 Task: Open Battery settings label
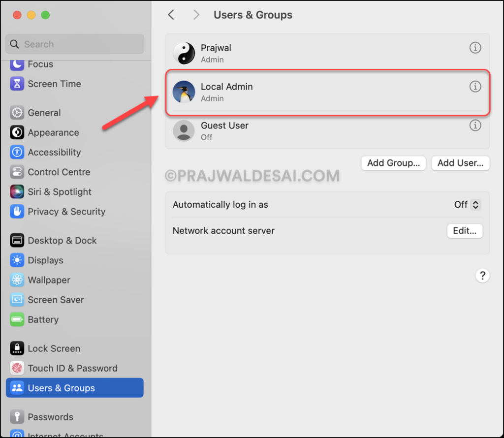[x=43, y=319]
